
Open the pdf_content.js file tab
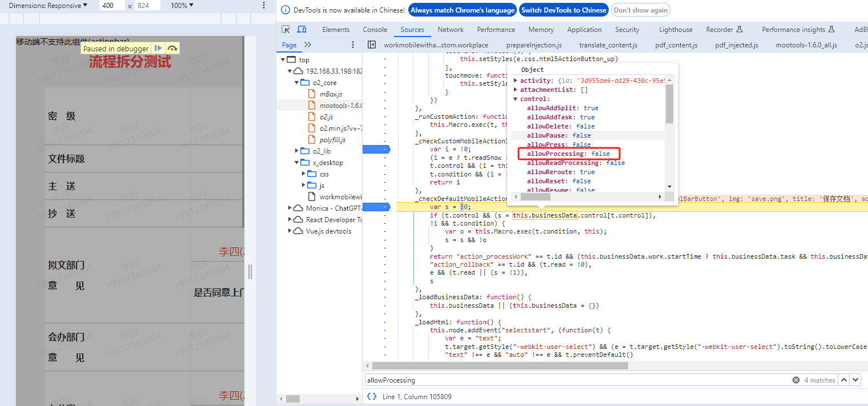[x=676, y=45]
